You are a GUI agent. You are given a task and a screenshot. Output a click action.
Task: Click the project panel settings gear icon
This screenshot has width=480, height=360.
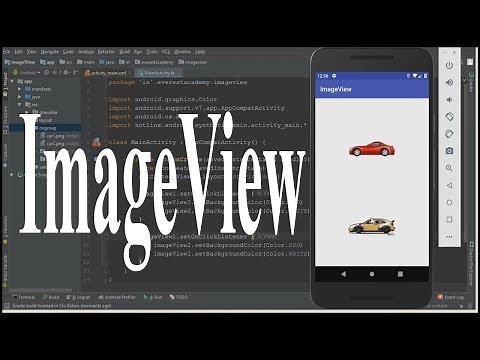(x=66, y=72)
